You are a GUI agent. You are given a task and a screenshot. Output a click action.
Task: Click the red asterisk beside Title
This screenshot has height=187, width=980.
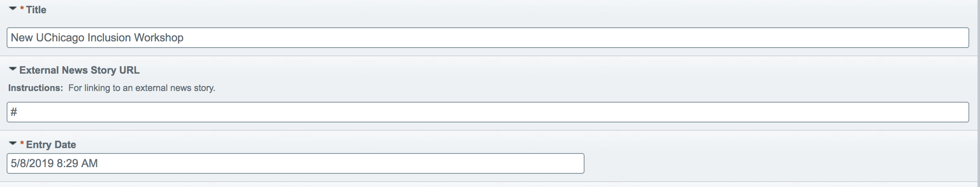click(x=22, y=9)
